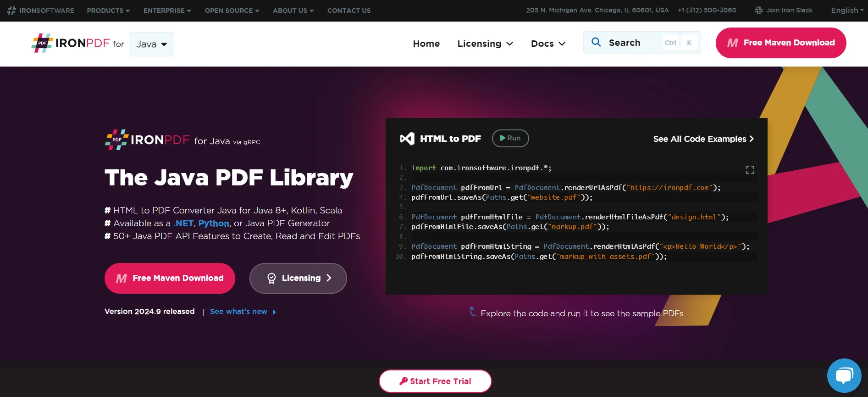The height and width of the screenshot is (397, 868).
Task: Open the Enterprise menu
Action: 167,11
